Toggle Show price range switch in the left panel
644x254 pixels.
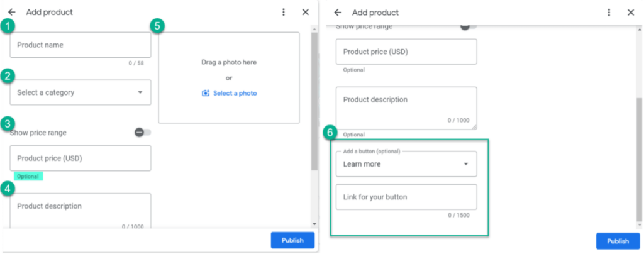tap(143, 133)
